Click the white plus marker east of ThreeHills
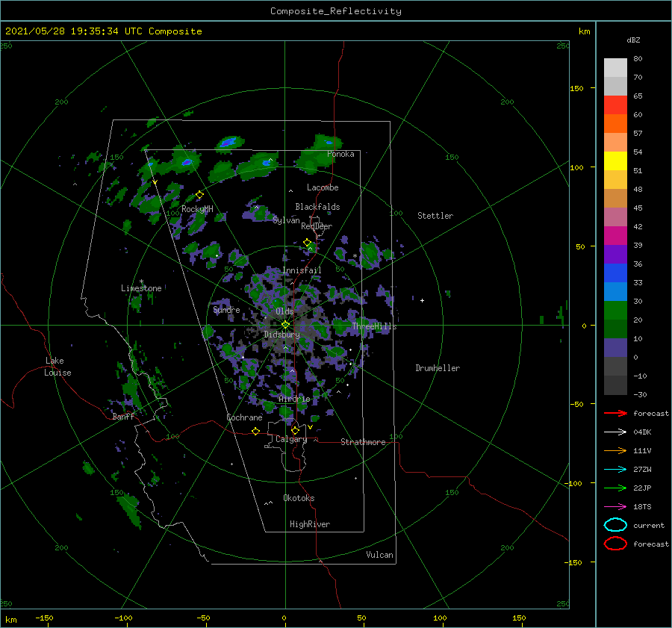 pos(422,300)
